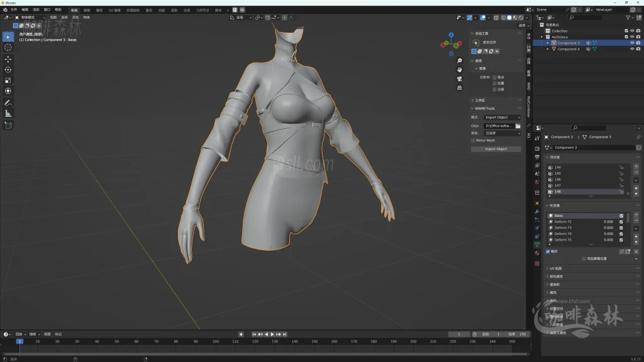Collapse the 4a2b2eca collection
Image resolution: width=644 pixels, height=362 pixels.
541,37
